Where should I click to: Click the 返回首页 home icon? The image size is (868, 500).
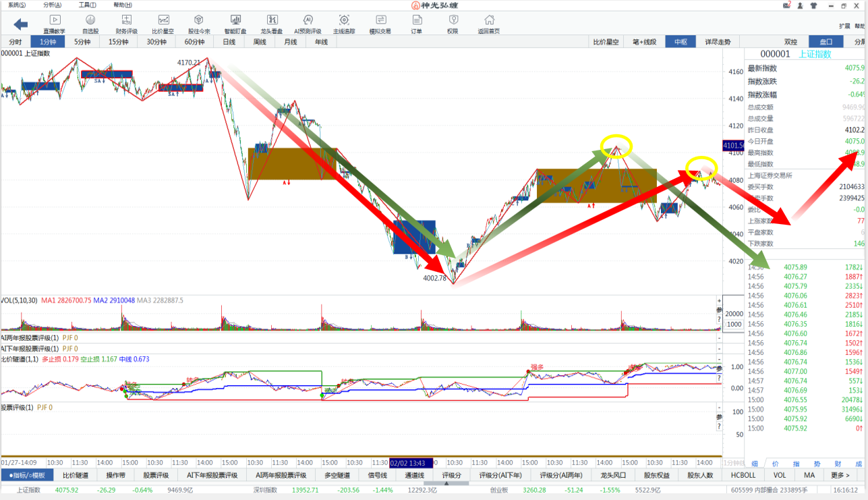(489, 24)
